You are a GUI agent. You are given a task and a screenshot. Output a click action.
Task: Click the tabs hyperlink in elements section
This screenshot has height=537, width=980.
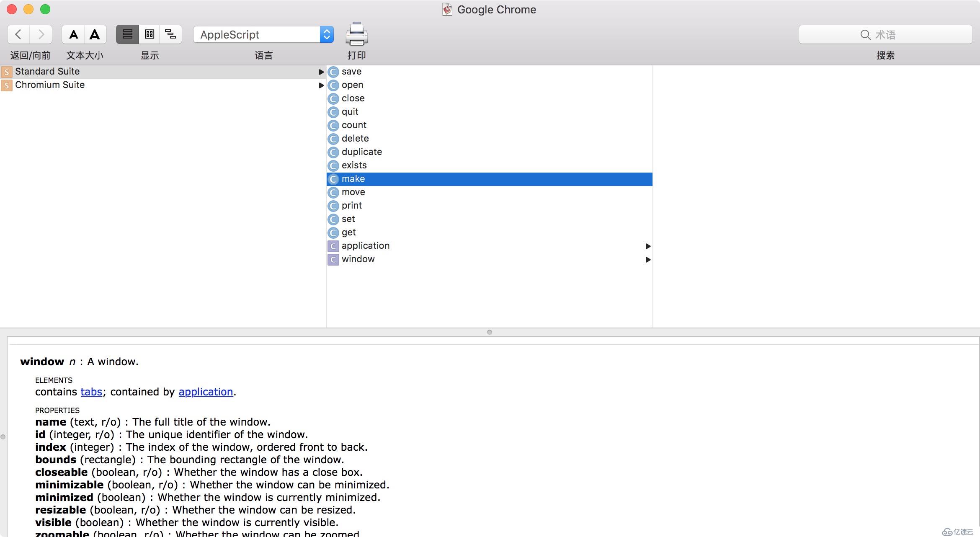point(91,392)
